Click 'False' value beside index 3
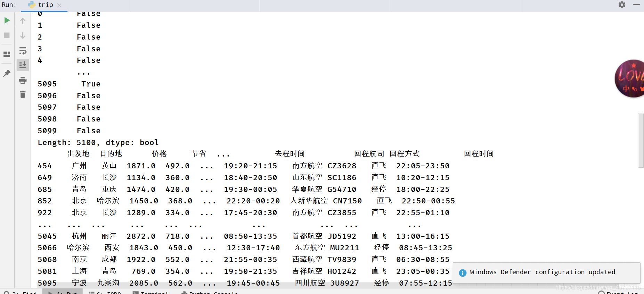Screen dimensions: 644x294 coord(89,49)
